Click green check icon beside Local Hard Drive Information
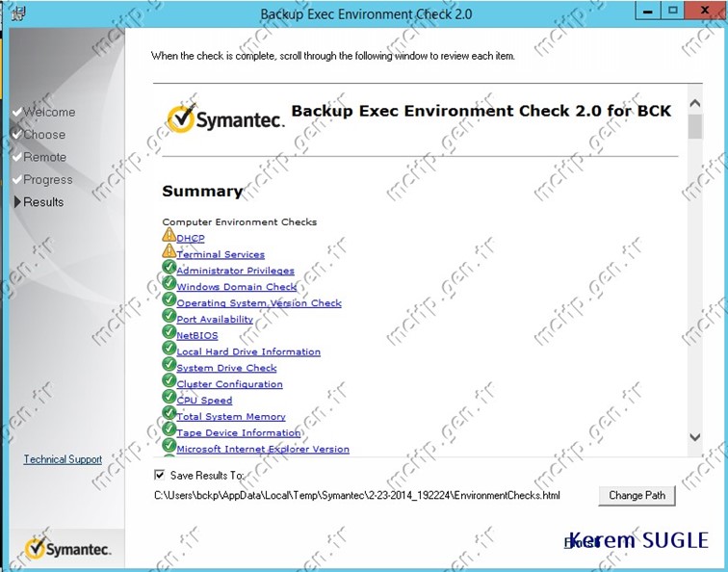This screenshot has width=728, height=572. [169, 349]
